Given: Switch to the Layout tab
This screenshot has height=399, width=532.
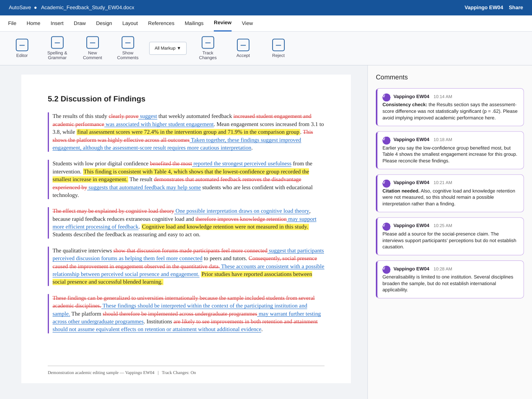Looking at the screenshot, I should [x=130, y=23].
